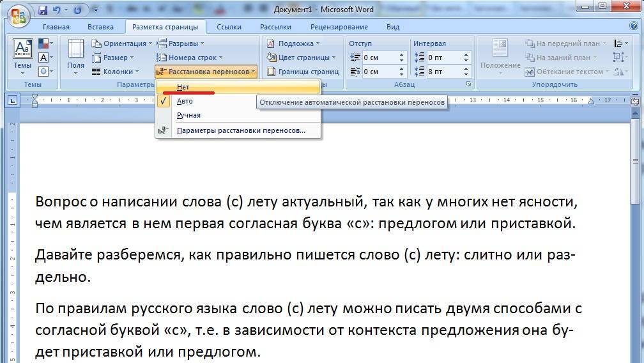Click the ruler tab selector

click(13, 100)
